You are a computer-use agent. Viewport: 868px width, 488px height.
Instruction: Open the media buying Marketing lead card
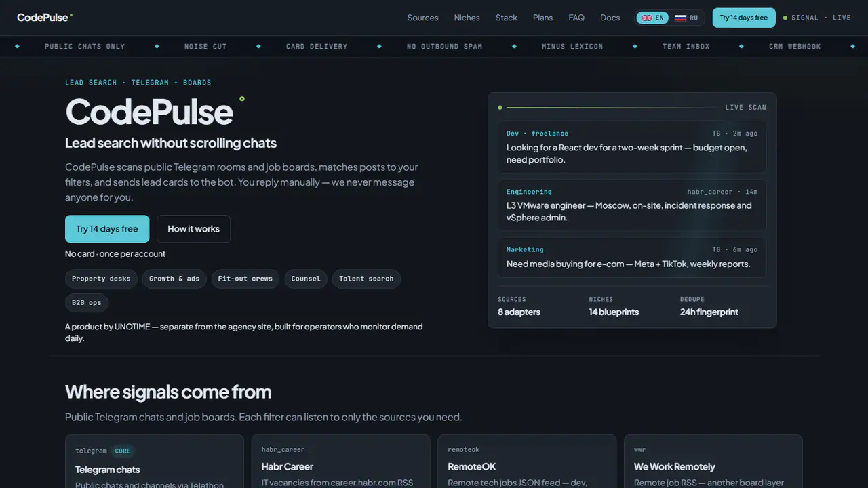coord(632,257)
